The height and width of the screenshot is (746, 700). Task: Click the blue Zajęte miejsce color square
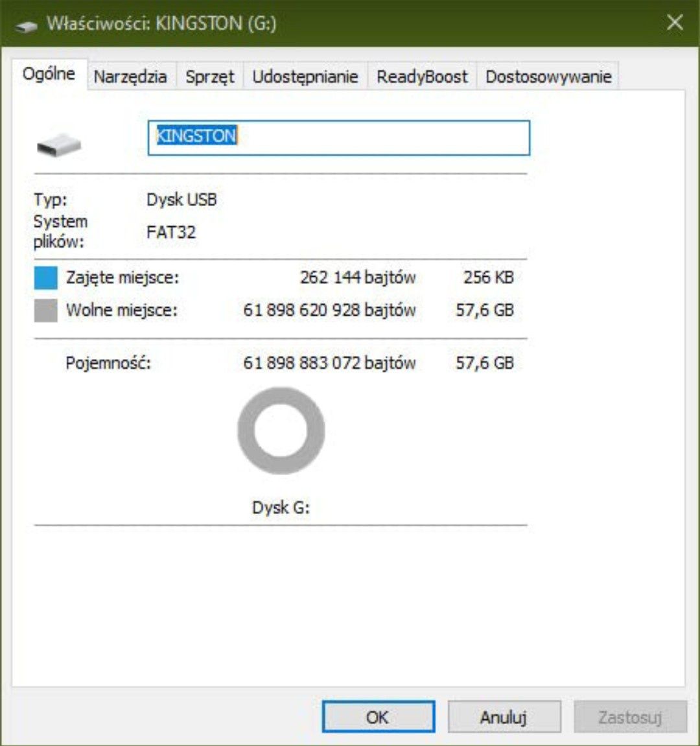click(x=45, y=278)
